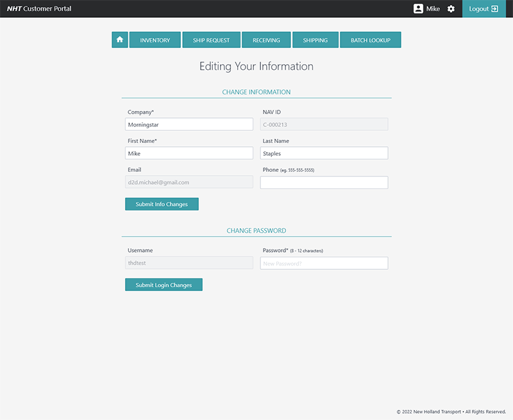Image resolution: width=513 pixels, height=420 pixels.
Task: Click the New Password field
Action: coord(324,263)
